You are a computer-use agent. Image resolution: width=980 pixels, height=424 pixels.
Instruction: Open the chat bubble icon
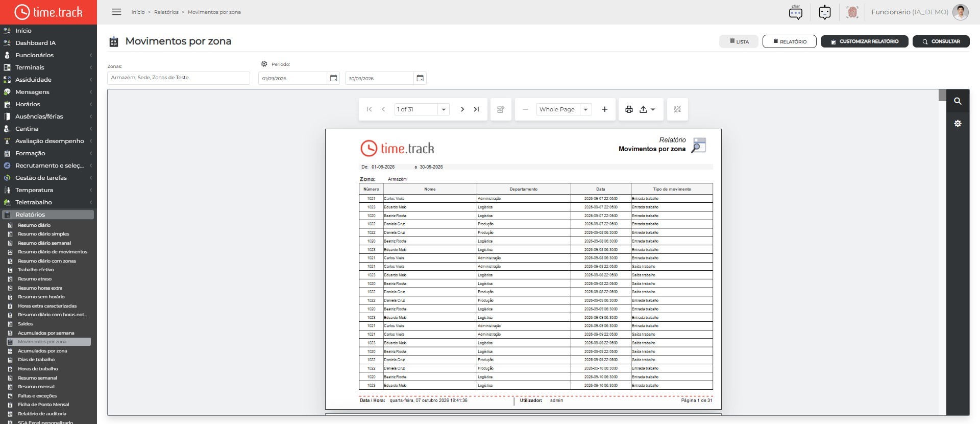coord(795,12)
